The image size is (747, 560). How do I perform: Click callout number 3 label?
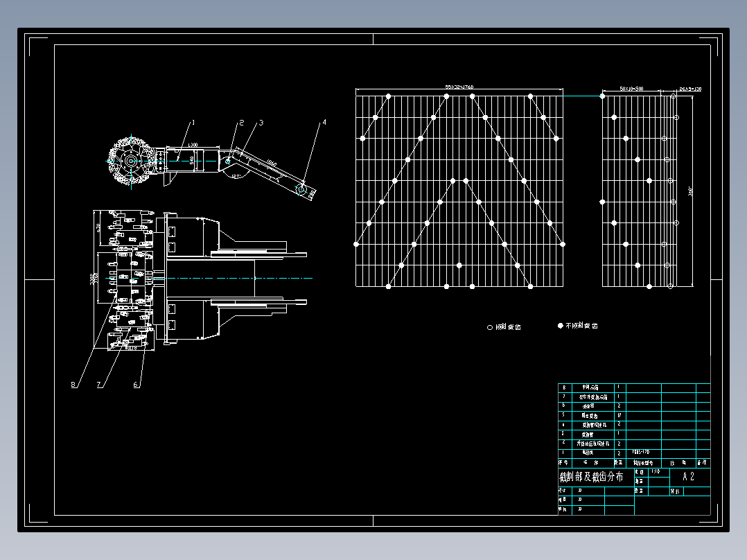click(x=261, y=123)
